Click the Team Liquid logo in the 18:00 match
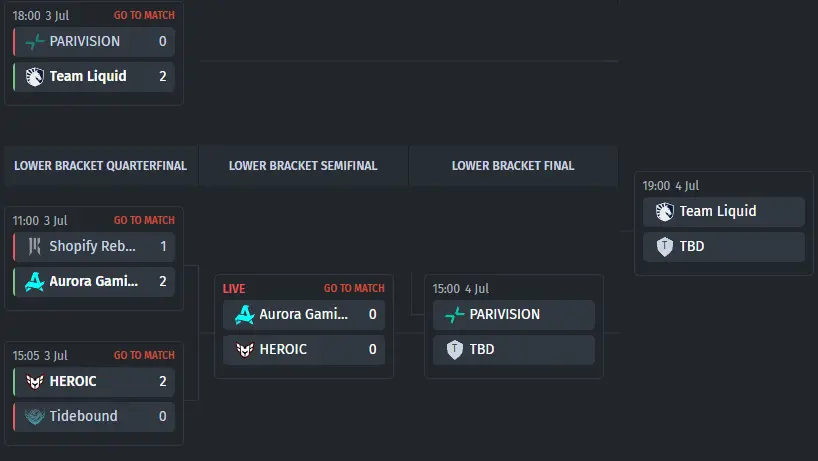This screenshot has height=461, width=818. click(34, 77)
